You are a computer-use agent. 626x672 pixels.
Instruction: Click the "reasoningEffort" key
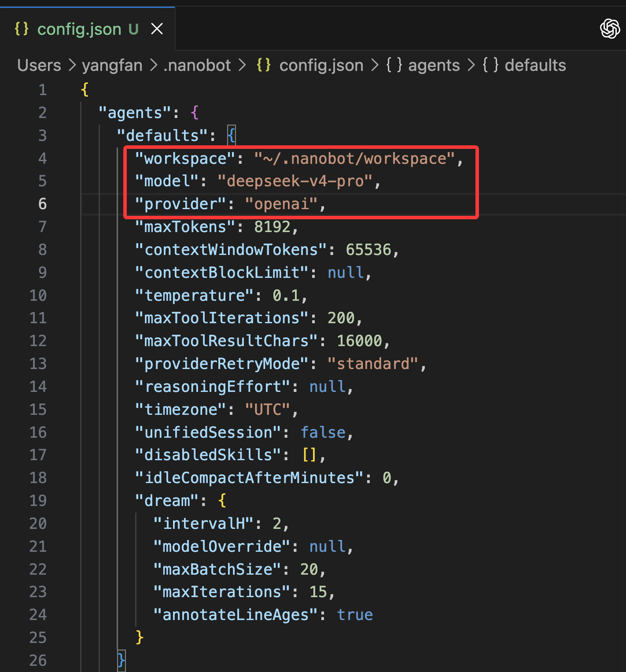coord(213,387)
